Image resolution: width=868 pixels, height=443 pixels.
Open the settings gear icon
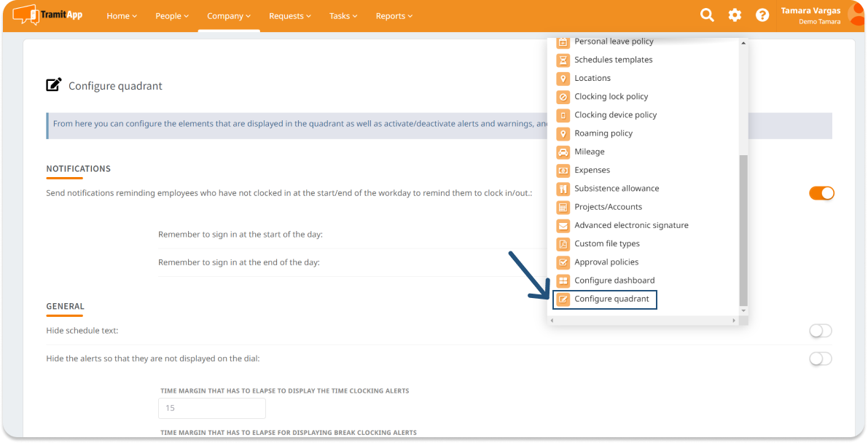coord(734,15)
